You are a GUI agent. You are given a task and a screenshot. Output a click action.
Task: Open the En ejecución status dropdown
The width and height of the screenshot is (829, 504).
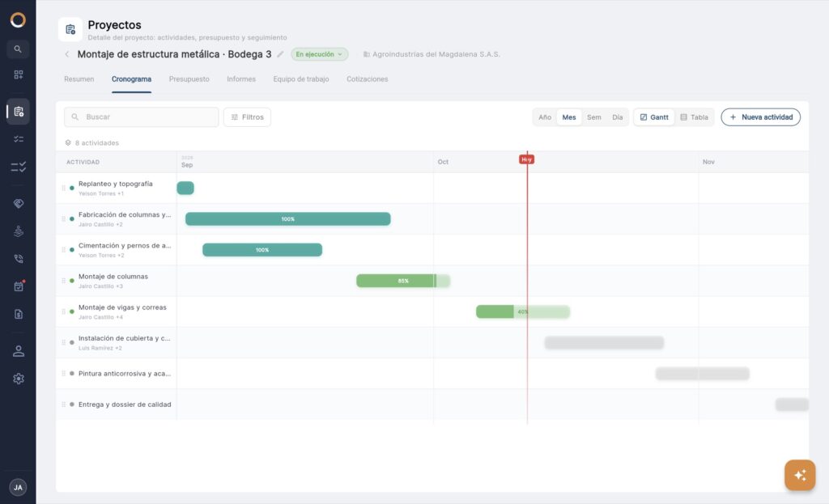319,54
